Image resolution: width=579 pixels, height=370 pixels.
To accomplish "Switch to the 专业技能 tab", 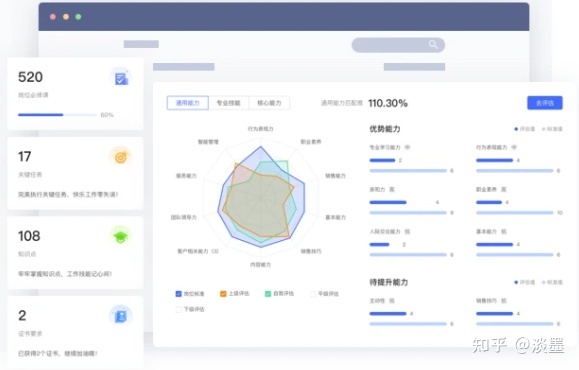I will tap(229, 103).
